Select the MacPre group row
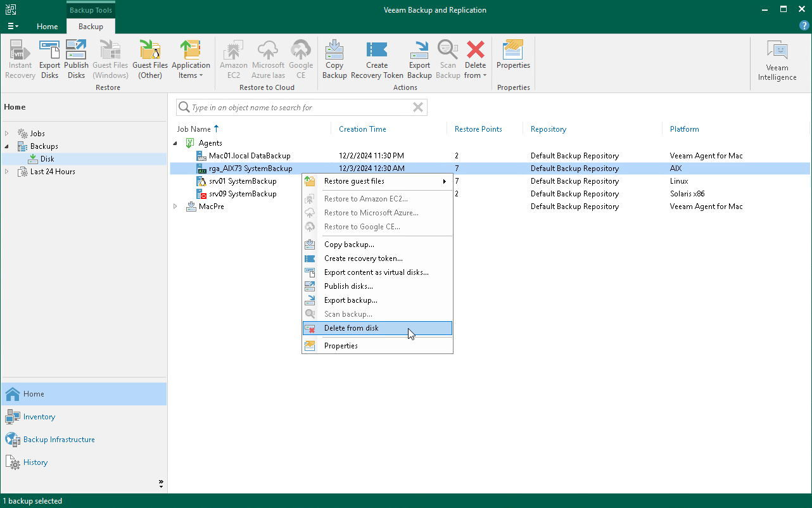812x508 pixels. tap(489, 206)
